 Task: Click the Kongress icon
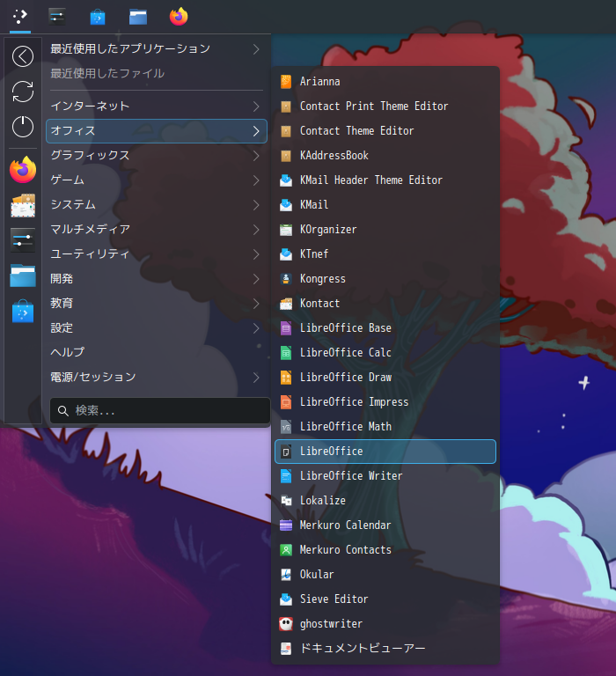coord(286,278)
